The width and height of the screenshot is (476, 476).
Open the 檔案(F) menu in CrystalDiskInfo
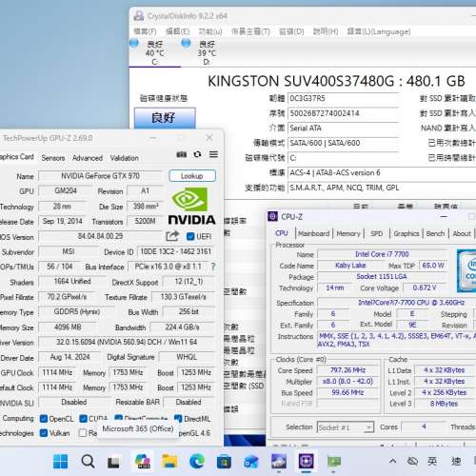coord(146,31)
